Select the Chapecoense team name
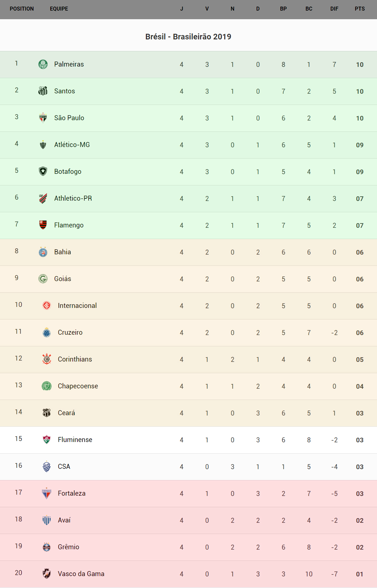377x588 pixels. point(78,386)
